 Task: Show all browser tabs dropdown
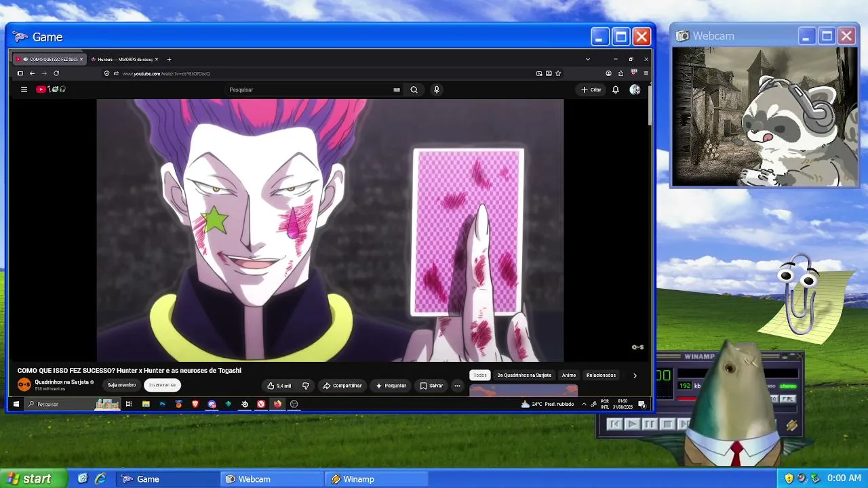tap(587, 59)
